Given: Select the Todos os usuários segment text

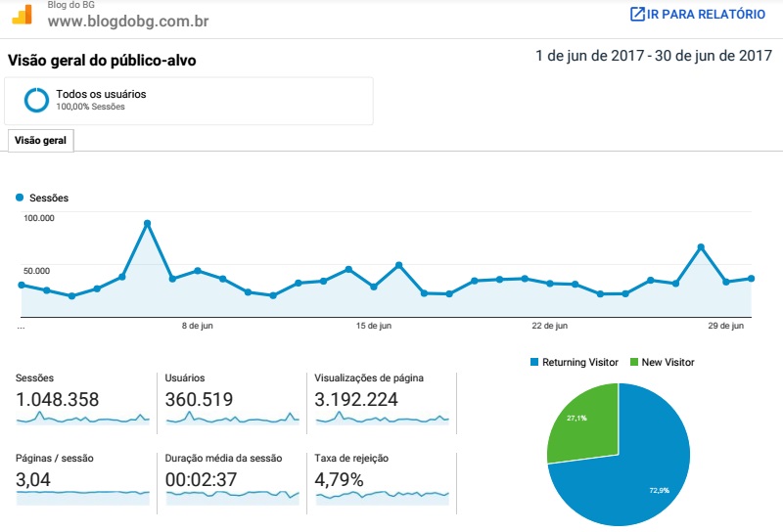Looking at the screenshot, I should point(101,94).
